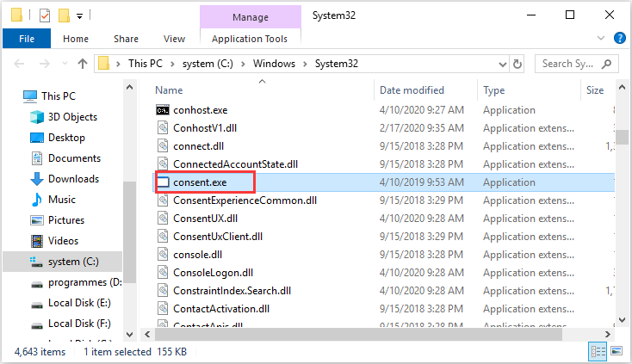Select the connect.dll file icon

click(163, 146)
